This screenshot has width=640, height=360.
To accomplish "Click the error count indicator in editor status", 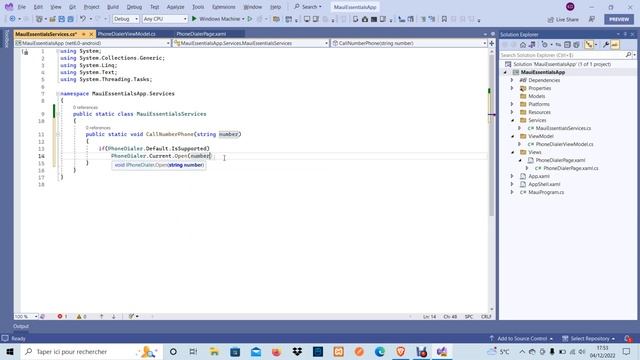I will 62,316.
